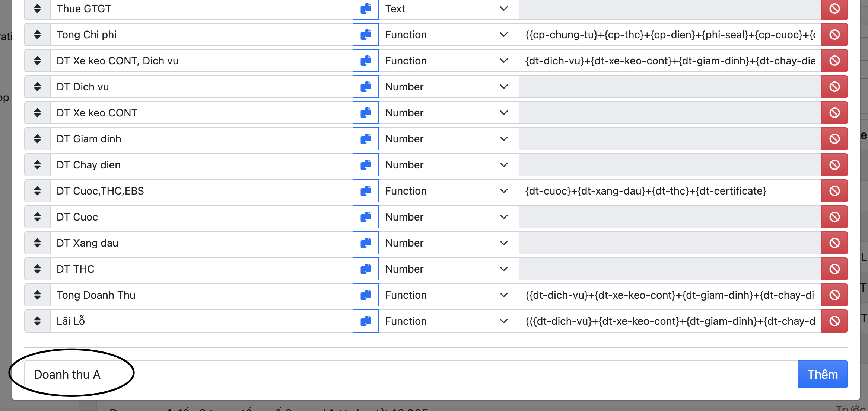The width and height of the screenshot is (868, 411).
Task: Remove the Thue GTGT field
Action: pyautogui.click(x=834, y=9)
